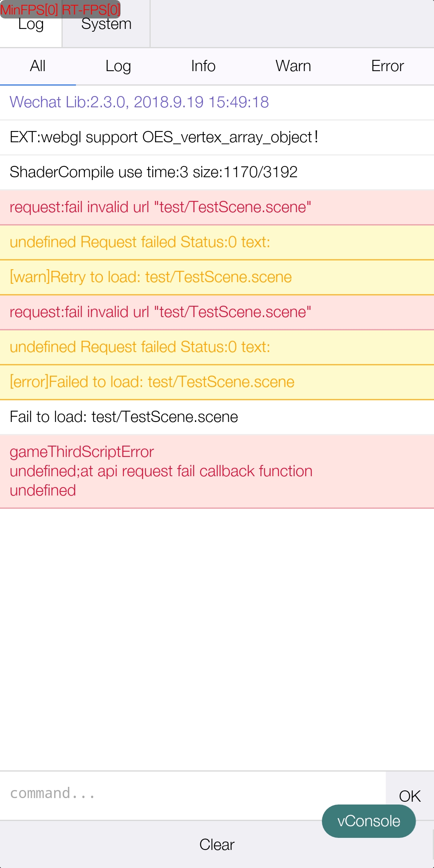Tap the green vConsole button
Image resolution: width=434 pixels, height=868 pixels.
[x=368, y=821]
